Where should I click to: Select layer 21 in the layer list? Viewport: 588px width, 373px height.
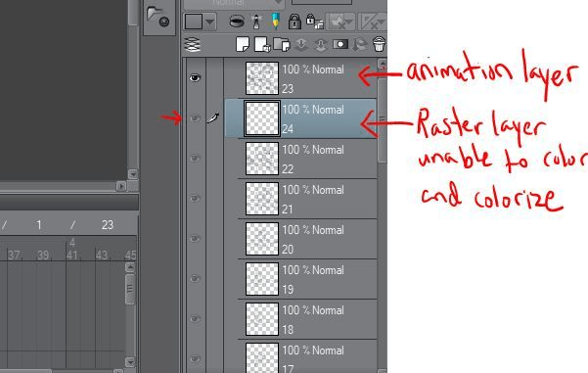click(307, 199)
